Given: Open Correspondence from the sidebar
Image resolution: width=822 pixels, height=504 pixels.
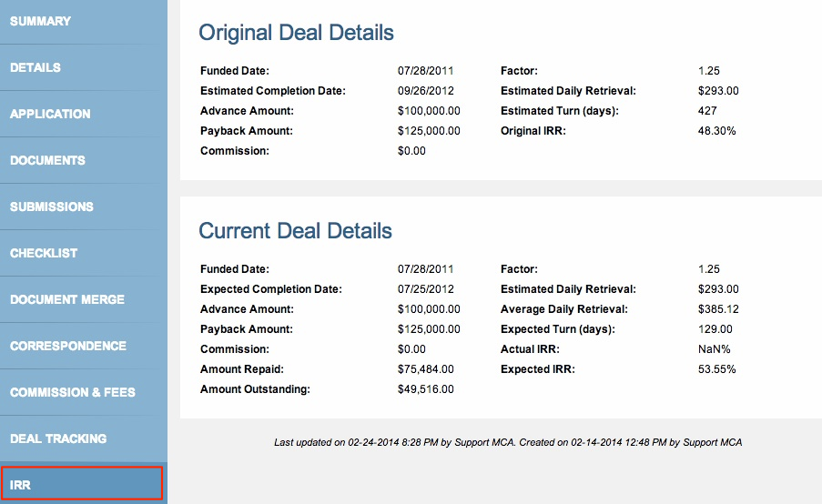Looking at the screenshot, I should point(84,346).
